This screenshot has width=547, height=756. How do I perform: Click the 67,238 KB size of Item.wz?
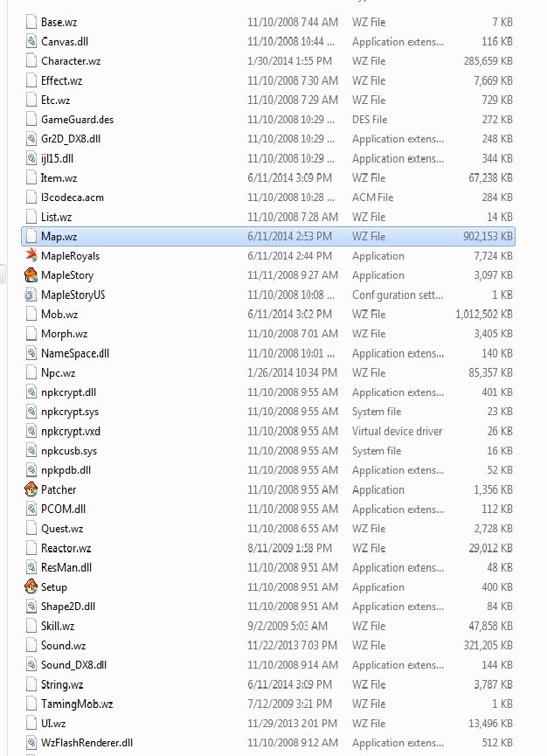click(490, 178)
